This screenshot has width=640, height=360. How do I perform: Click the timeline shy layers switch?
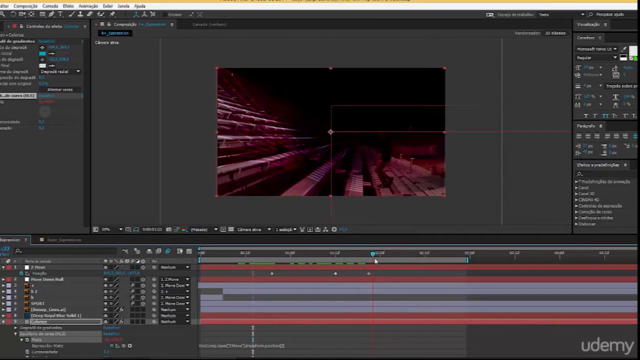(149, 251)
